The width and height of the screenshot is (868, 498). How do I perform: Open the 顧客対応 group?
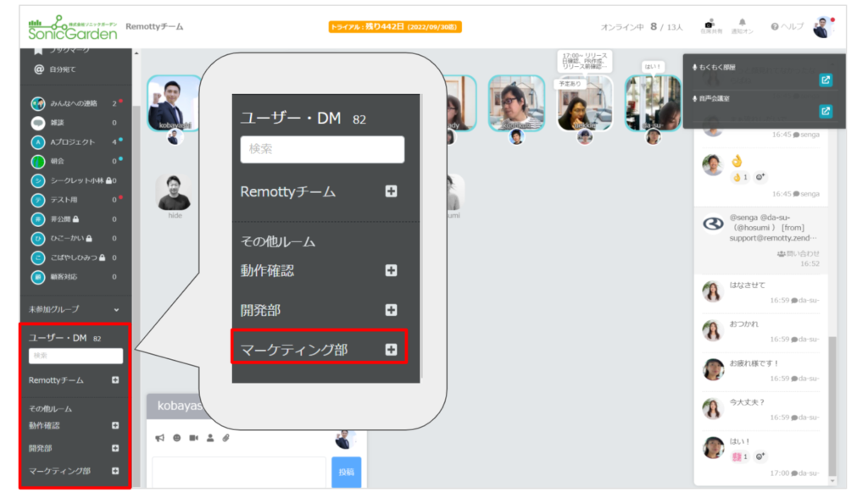tap(75, 277)
